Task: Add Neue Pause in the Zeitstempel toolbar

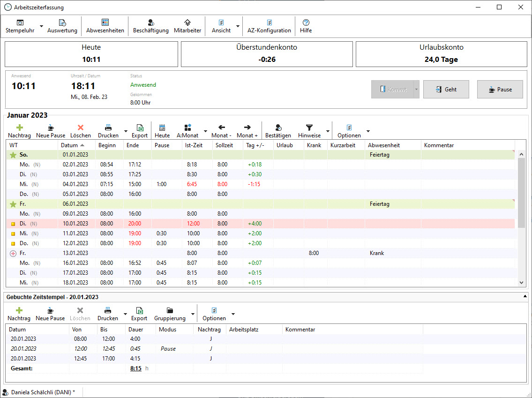Action: [x=50, y=314]
